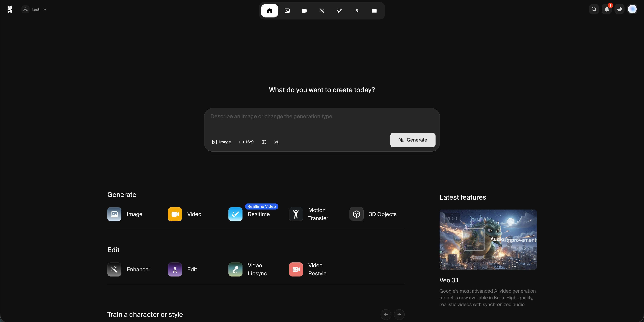Open the Motion Transfer tool
644x322 pixels.
pos(309,214)
